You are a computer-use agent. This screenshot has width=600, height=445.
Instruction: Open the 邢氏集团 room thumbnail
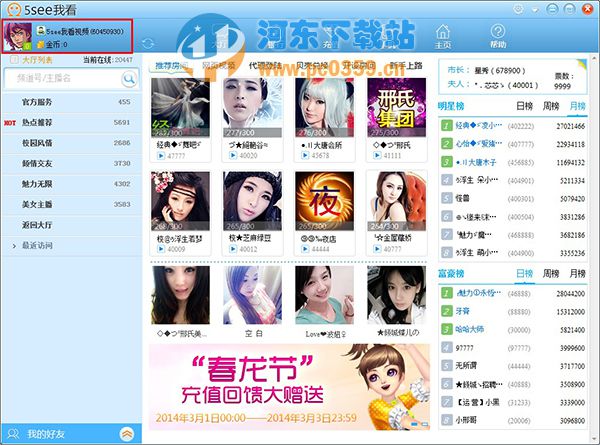point(396,108)
